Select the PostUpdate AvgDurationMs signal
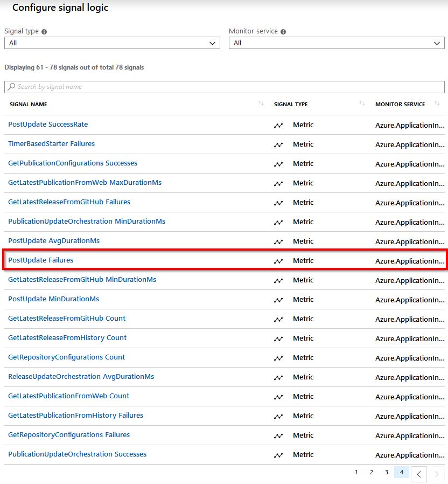 click(54, 241)
